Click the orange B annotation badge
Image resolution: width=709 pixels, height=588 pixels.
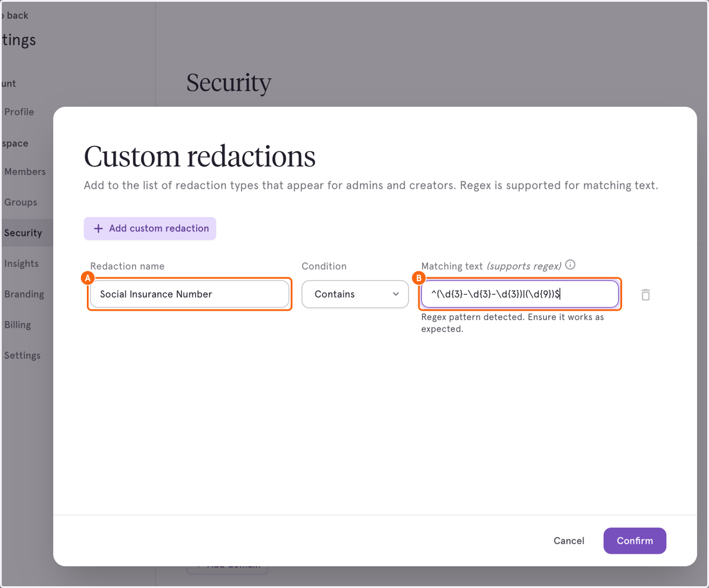(x=419, y=277)
